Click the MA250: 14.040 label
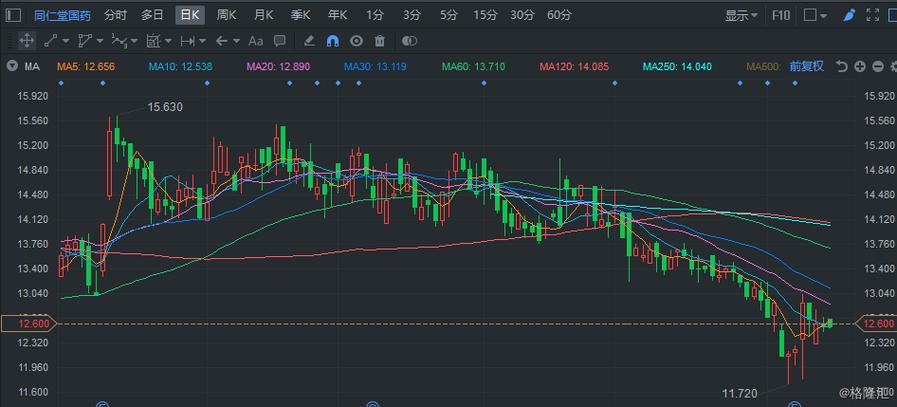Screen dimensions: 897x407 (677, 66)
